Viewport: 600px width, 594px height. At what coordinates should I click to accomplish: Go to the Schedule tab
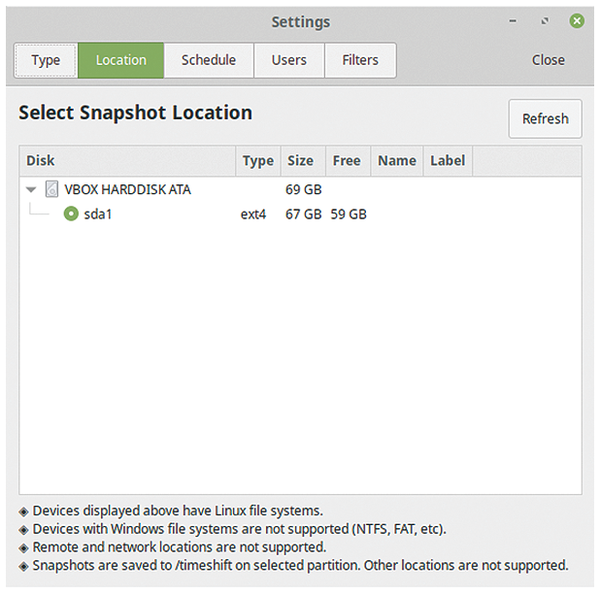point(209,60)
